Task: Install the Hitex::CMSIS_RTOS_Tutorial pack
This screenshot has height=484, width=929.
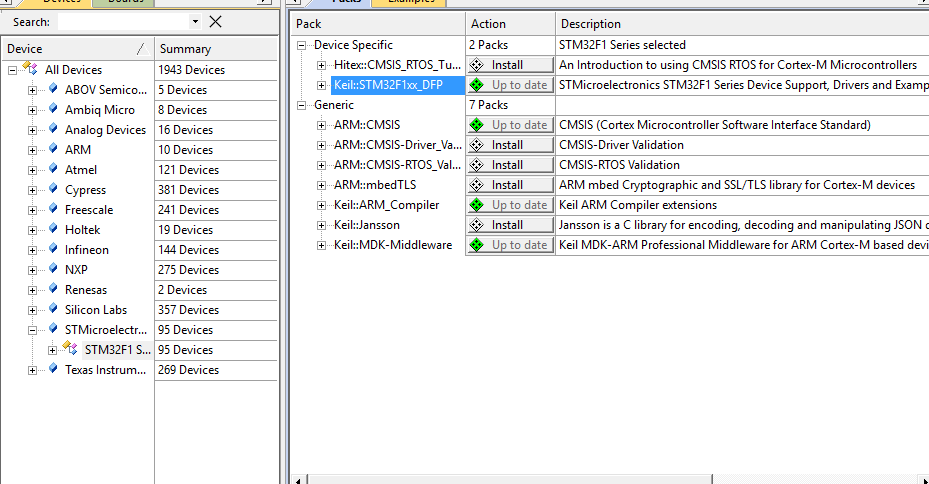Action: tap(511, 65)
